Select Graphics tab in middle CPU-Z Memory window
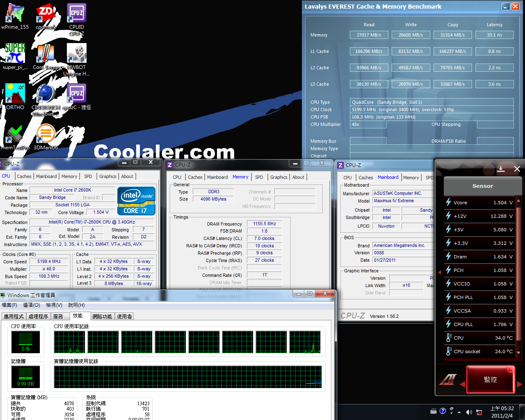Image resolution: width=525 pixels, height=420 pixels. click(279, 177)
